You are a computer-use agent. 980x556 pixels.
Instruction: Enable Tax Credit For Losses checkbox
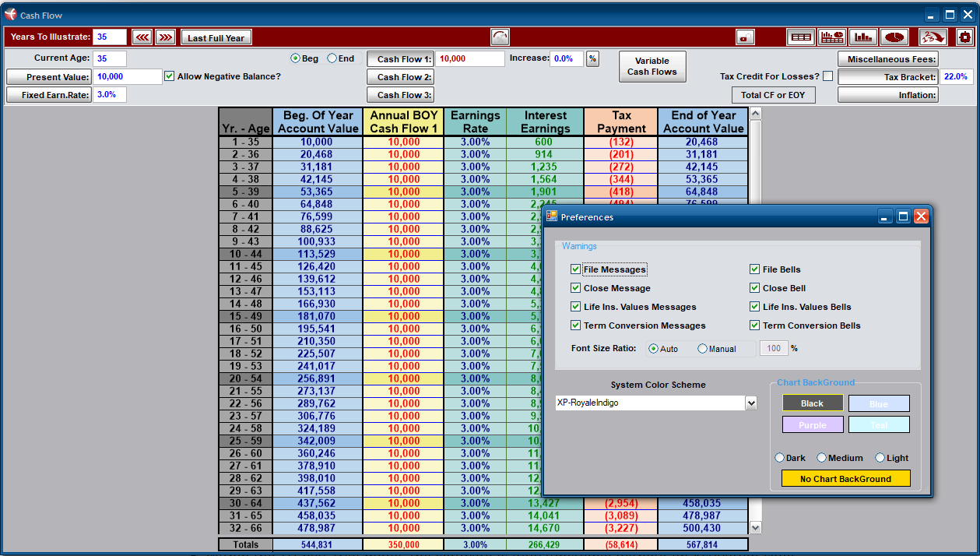827,76
